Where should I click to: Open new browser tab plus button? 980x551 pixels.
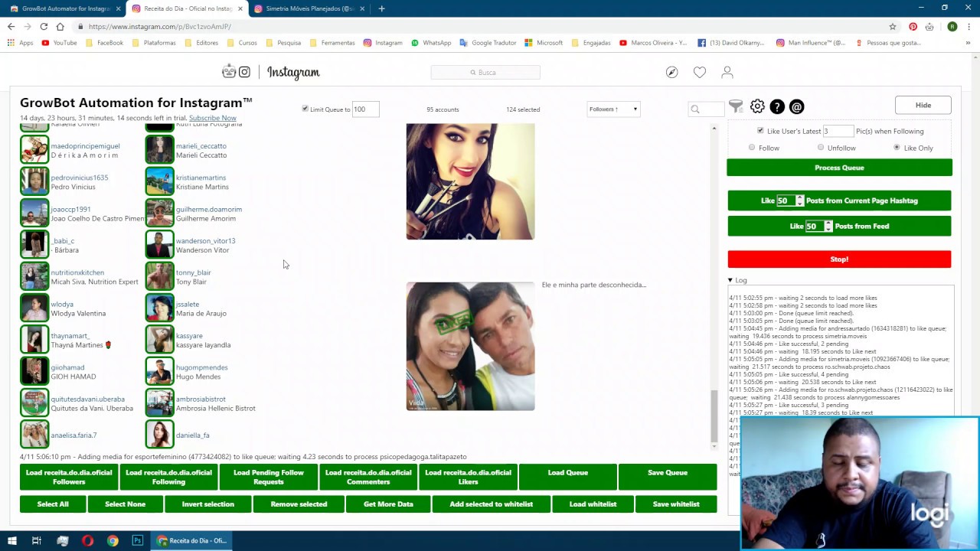[x=381, y=8]
